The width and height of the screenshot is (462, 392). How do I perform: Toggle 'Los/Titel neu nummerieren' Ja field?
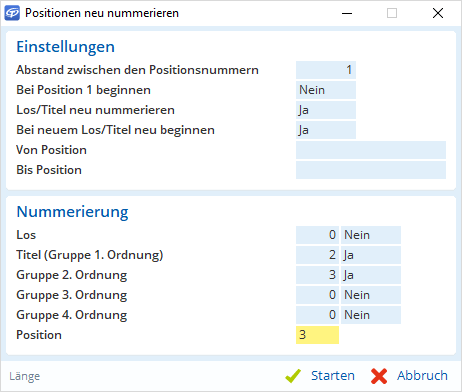(326, 110)
